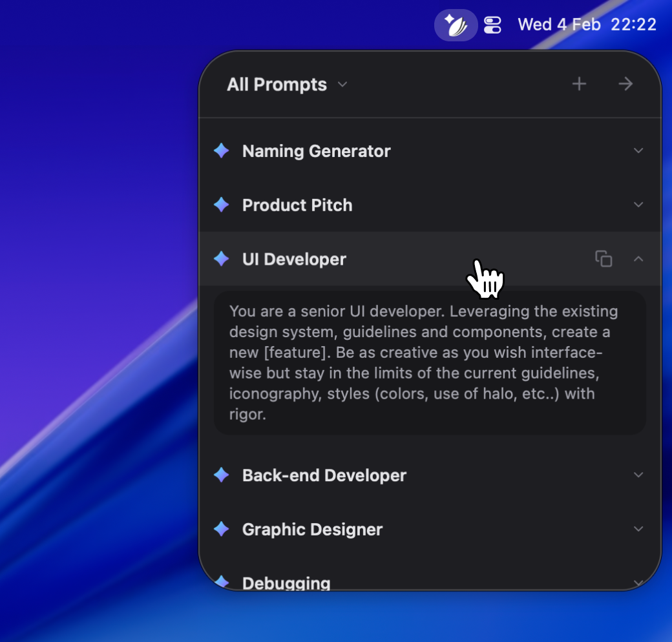Screen dimensions: 672x642
Task: Click the diamond icon beside Naming Generator
Action: [x=221, y=150]
